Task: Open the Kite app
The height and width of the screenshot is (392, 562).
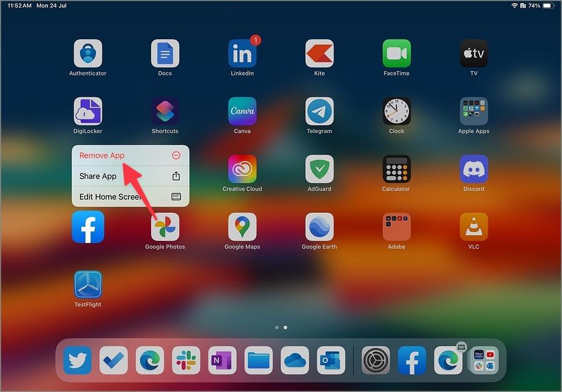Action: point(319,54)
